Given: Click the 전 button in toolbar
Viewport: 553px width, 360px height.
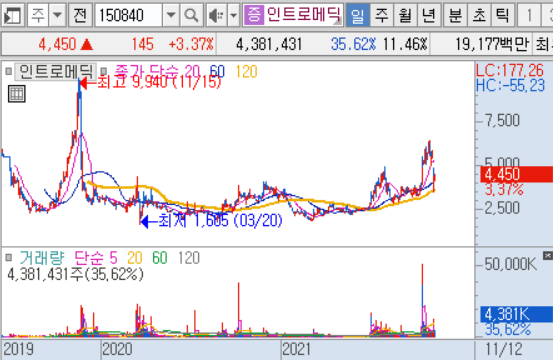Looking at the screenshot, I should click(80, 15).
